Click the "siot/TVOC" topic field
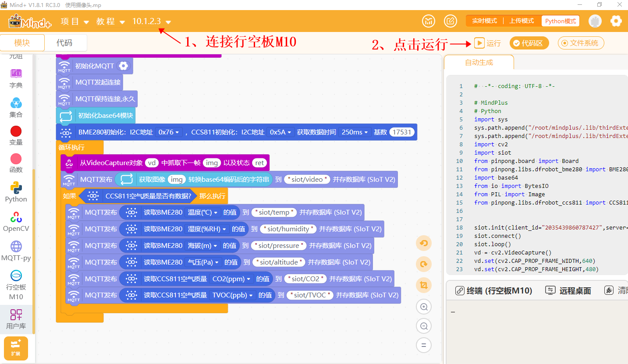628x364 pixels. [310, 295]
